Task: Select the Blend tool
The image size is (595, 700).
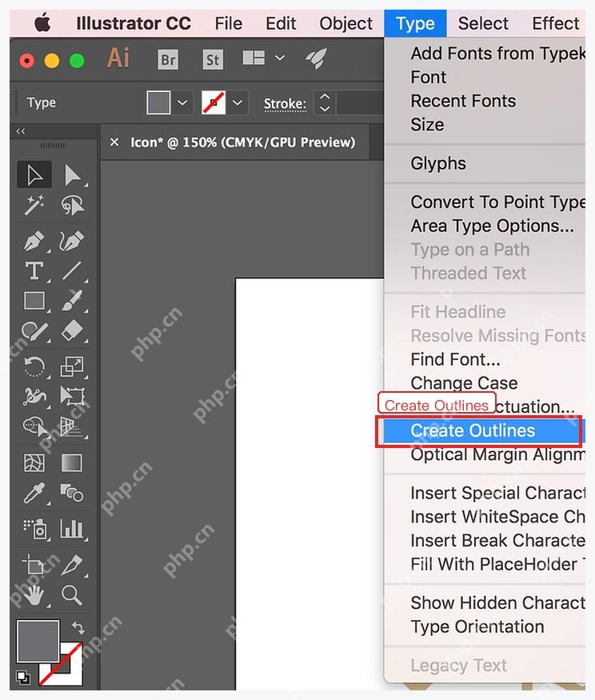Action: coord(72,494)
